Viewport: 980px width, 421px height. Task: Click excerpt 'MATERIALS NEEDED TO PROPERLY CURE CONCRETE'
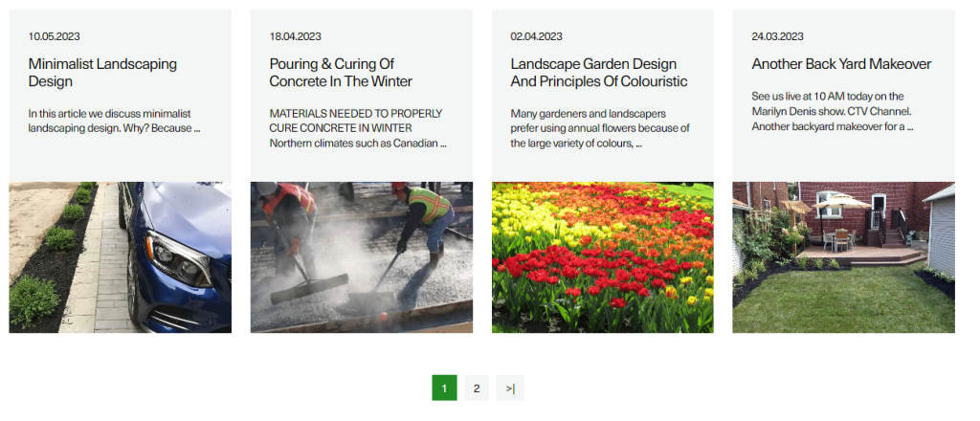pyautogui.click(x=358, y=128)
